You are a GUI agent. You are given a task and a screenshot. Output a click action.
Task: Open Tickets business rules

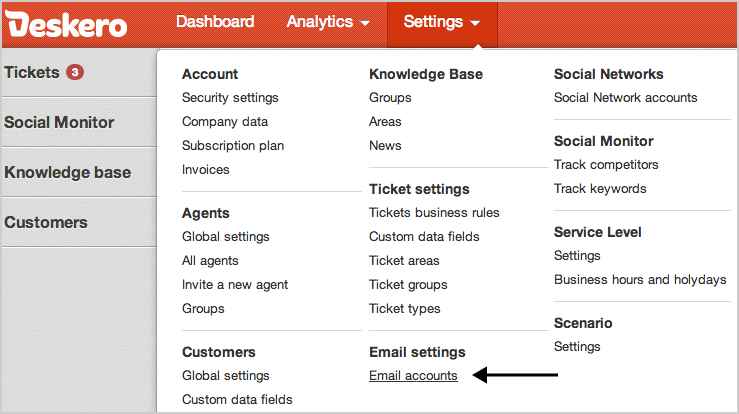(434, 213)
